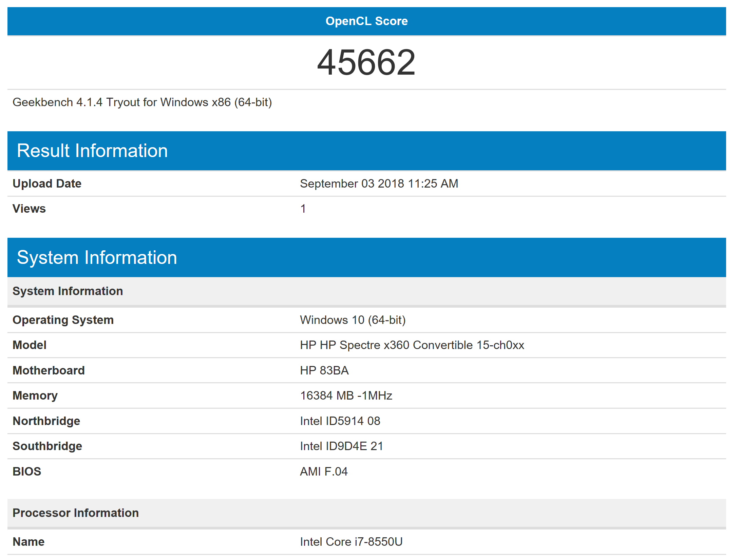Click the Upload Date label
Image resolution: width=739 pixels, height=560 pixels.
[x=47, y=184]
